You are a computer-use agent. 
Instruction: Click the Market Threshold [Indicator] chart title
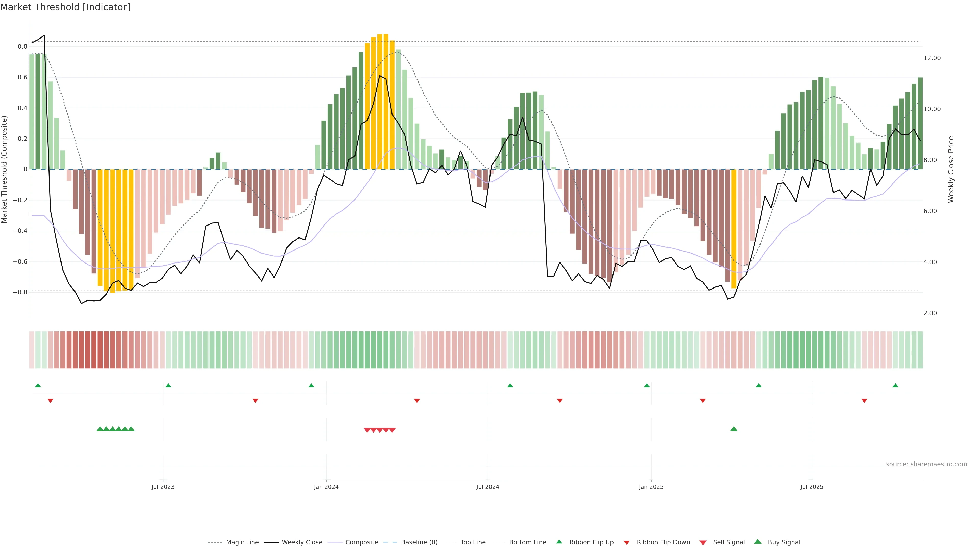65,7
